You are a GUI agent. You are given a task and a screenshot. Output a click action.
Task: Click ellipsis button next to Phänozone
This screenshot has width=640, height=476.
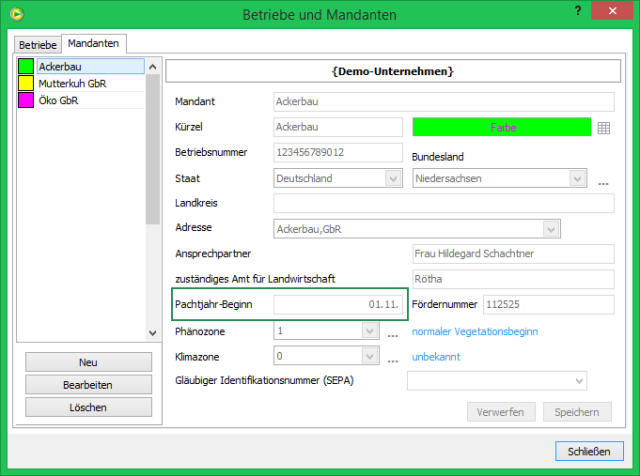tap(393, 331)
